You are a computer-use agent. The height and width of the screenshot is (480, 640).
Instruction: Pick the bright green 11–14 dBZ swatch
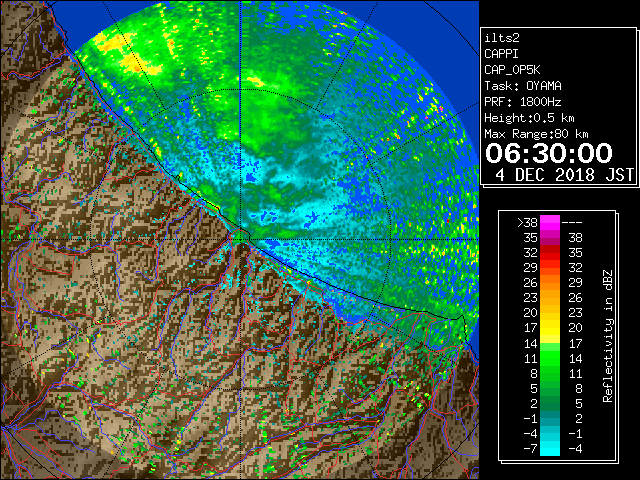550,358
